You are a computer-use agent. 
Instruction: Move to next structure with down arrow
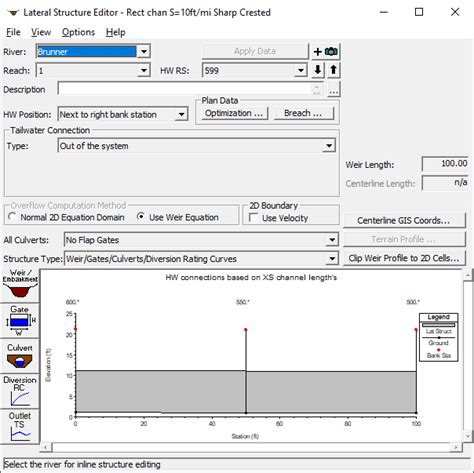point(318,70)
